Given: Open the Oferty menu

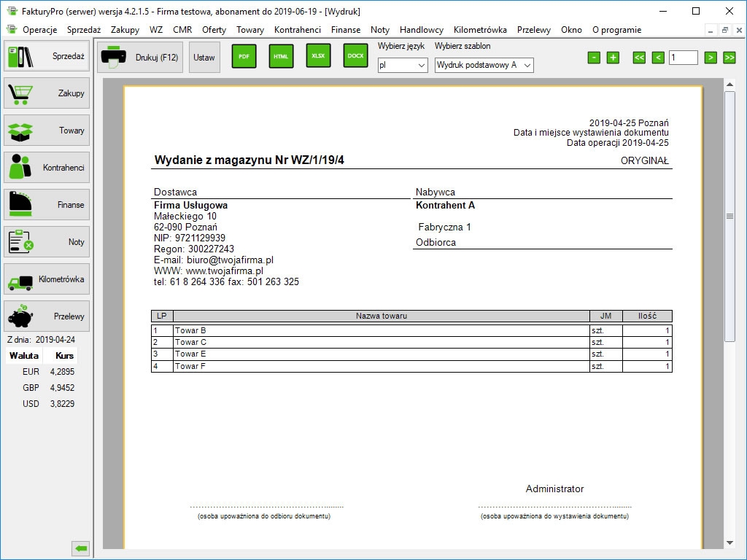Looking at the screenshot, I should point(214,30).
